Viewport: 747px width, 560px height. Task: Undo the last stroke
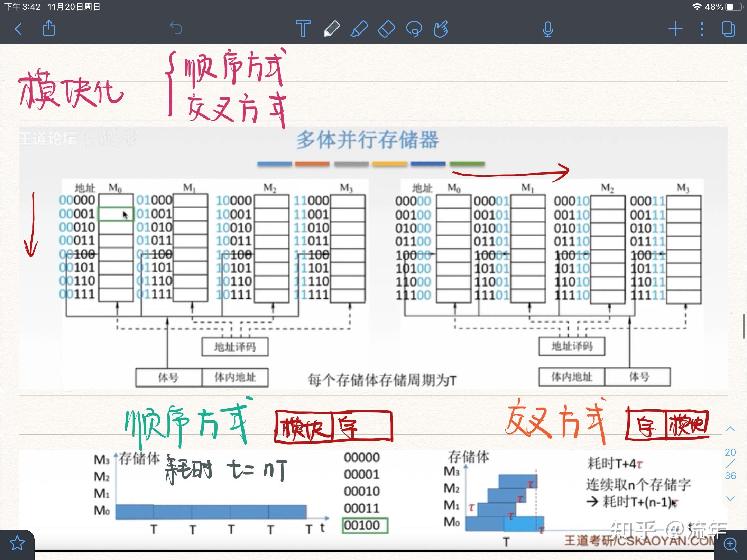pos(176,29)
